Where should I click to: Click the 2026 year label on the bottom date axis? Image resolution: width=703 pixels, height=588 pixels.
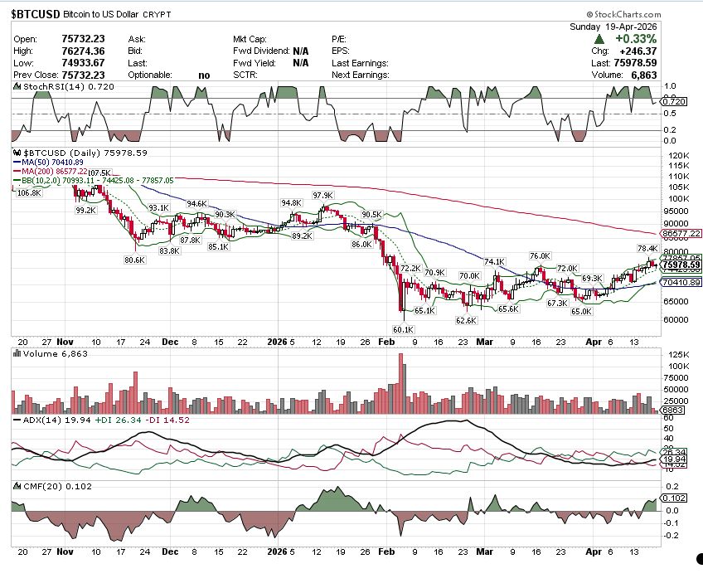[277, 552]
